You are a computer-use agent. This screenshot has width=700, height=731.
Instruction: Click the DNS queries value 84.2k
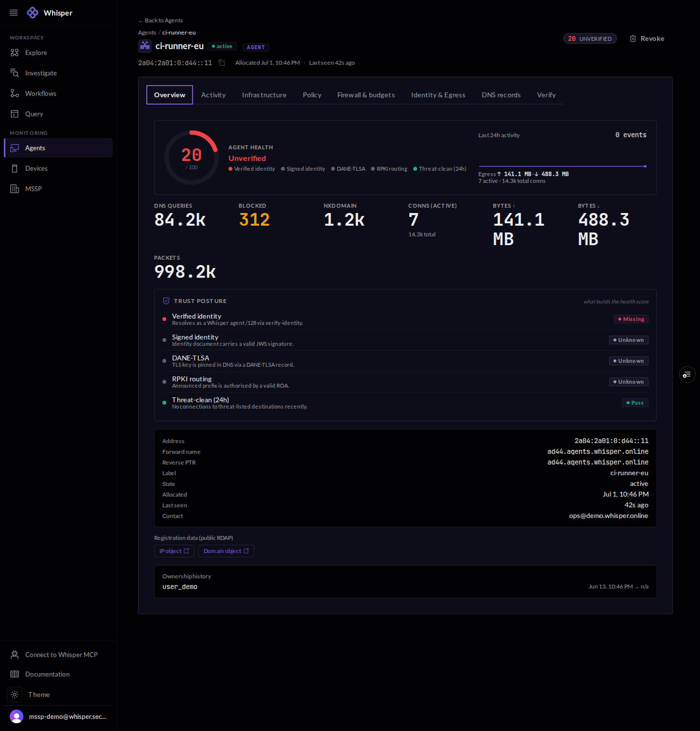click(x=180, y=220)
